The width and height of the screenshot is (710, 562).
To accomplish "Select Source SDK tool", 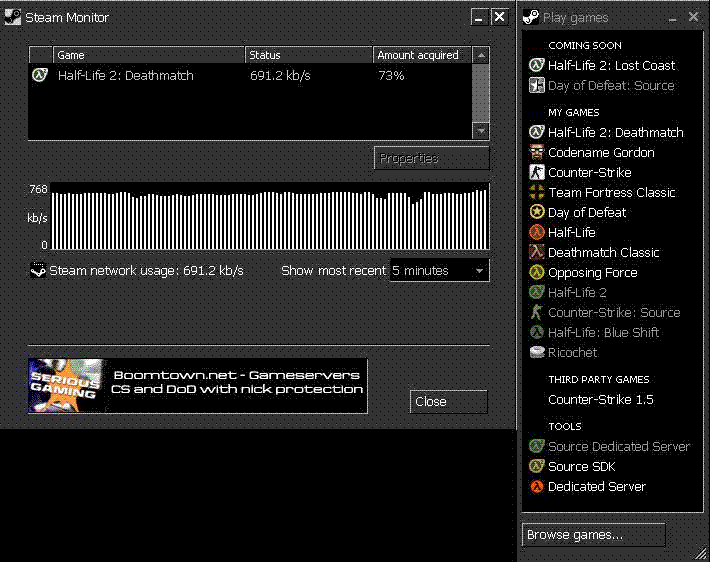I will click(x=581, y=466).
